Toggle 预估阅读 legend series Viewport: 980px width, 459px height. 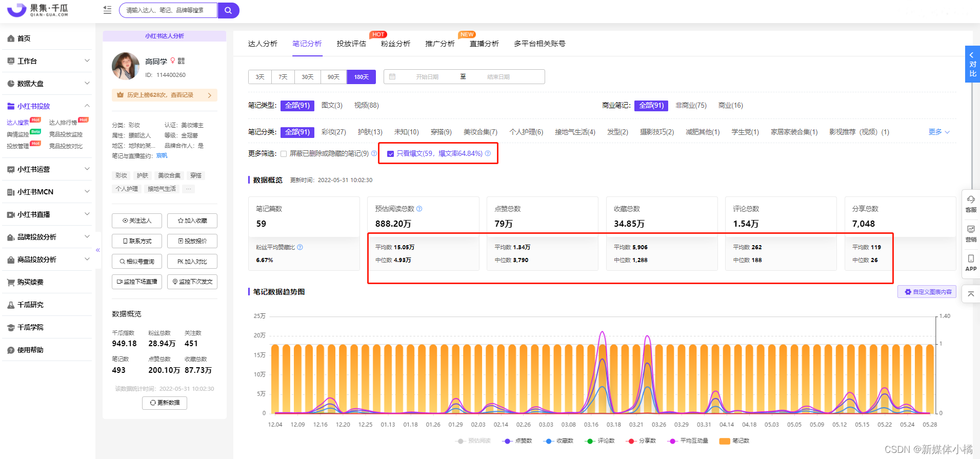tap(473, 441)
